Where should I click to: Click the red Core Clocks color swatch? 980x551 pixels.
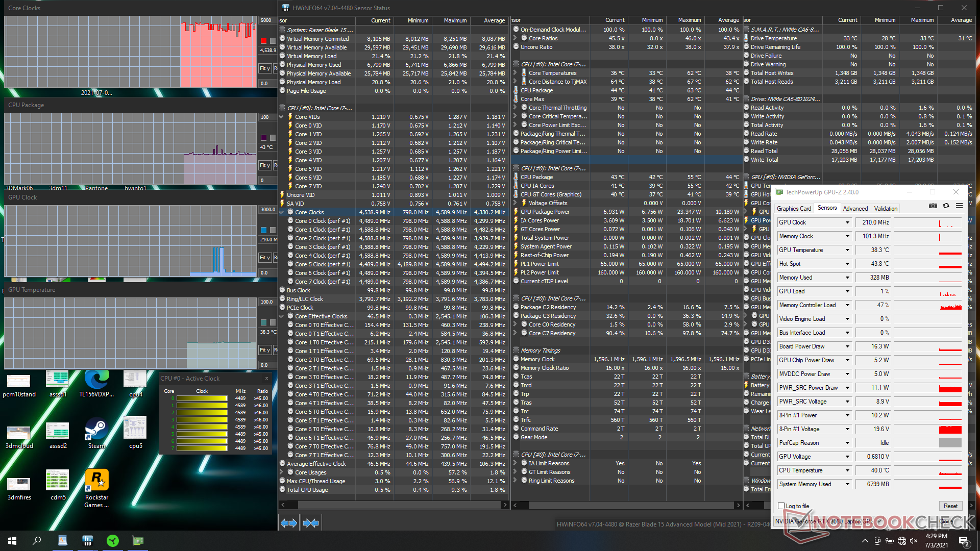point(263,41)
